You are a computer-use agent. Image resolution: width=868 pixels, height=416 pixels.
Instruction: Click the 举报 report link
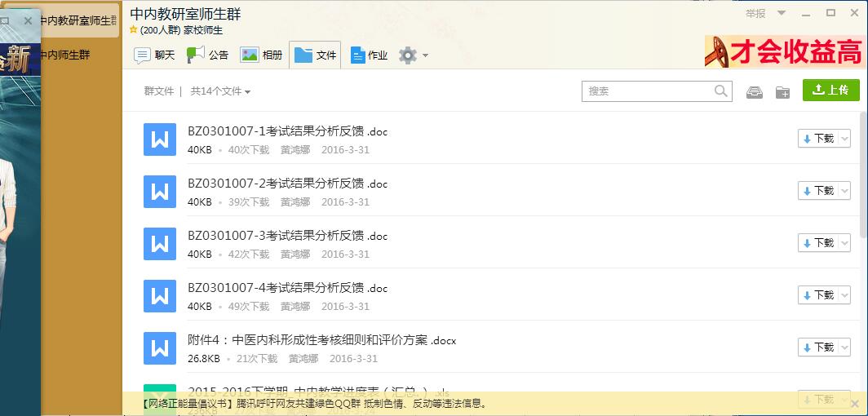coord(755,13)
